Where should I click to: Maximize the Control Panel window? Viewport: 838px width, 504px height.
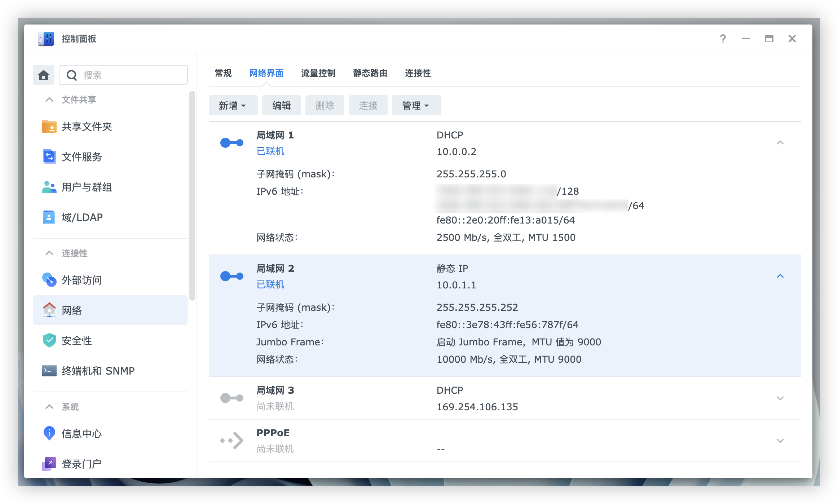[769, 39]
